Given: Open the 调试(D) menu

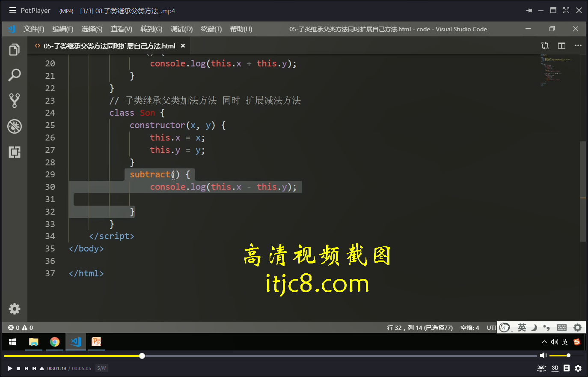Looking at the screenshot, I should (181, 29).
